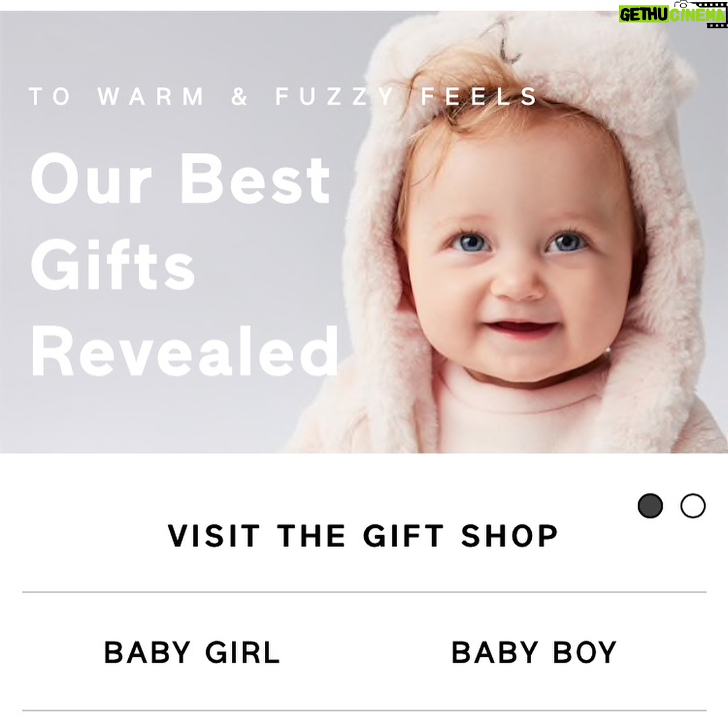Click the green GETHU text in watermark
The height and width of the screenshot is (728, 728).
(x=644, y=15)
